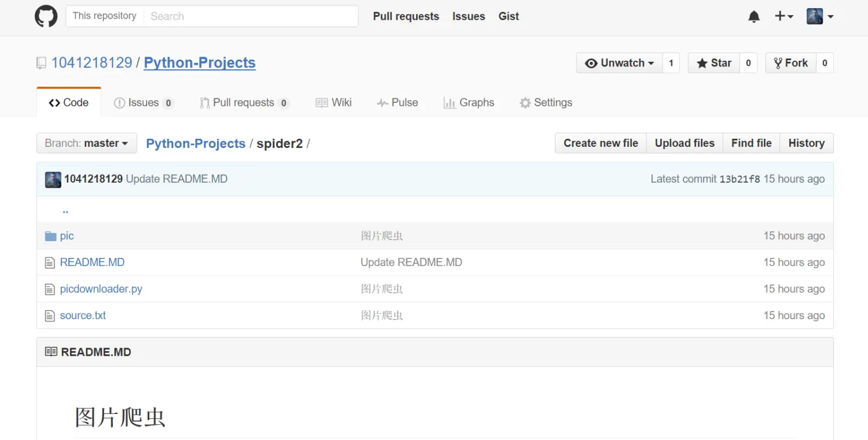
Task: Select the This repository search scope
Action: click(x=105, y=16)
